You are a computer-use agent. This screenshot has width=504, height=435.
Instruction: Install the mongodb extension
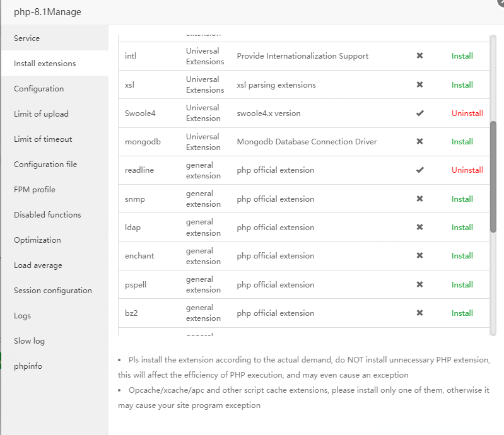(462, 142)
